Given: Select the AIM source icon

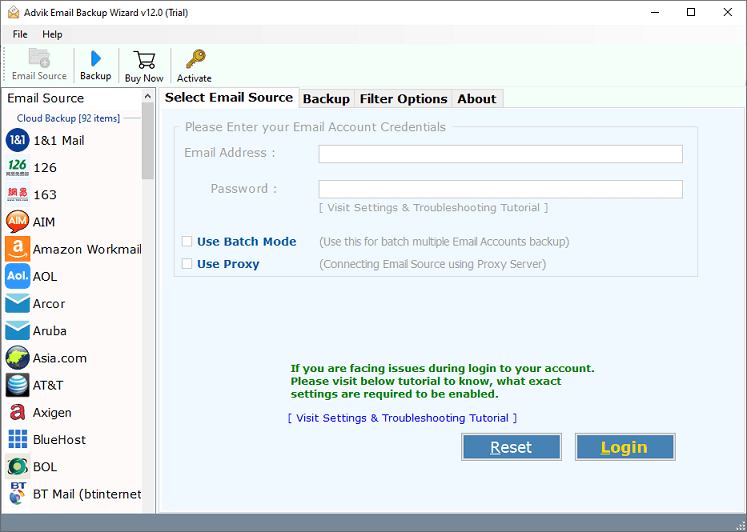Looking at the screenshot, I should click(x=18, y=221).
